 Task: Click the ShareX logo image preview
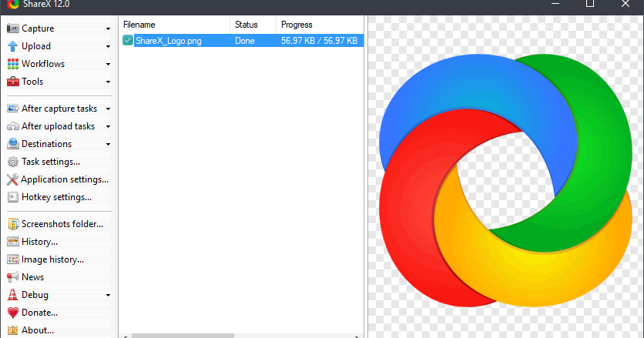click(505, 181)
